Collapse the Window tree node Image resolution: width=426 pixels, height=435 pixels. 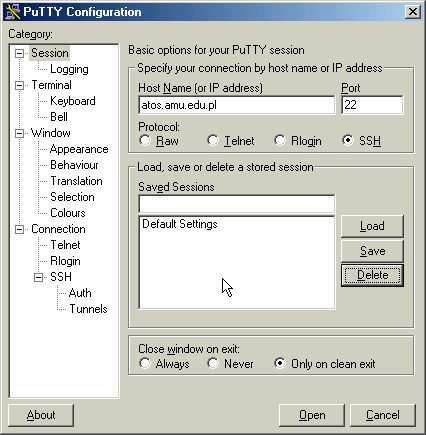tap(20, 133)
